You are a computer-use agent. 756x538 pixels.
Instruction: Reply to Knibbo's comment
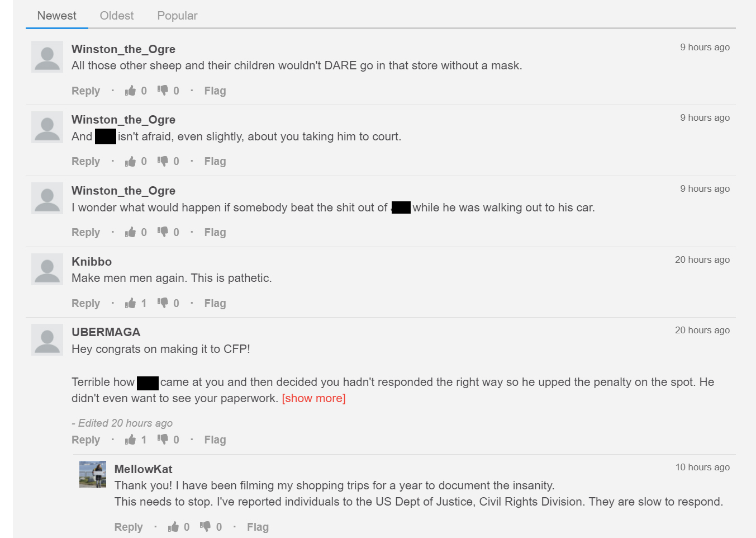point(85,303)
